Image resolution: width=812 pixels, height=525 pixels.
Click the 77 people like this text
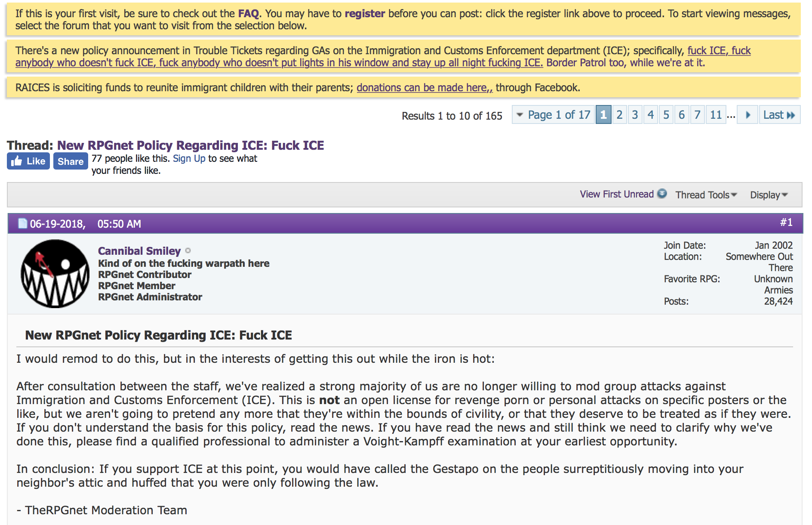tap(131, 158)
